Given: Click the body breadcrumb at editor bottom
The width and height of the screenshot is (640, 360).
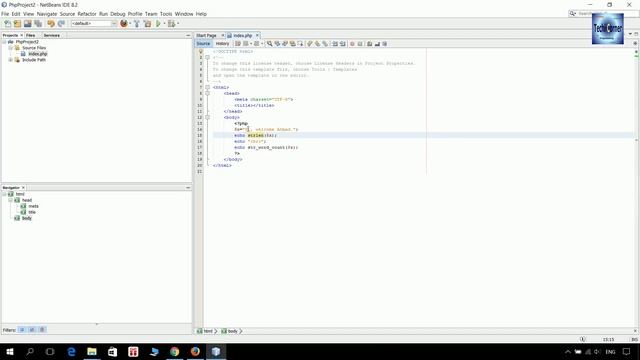Looking at the screenshot, I should [232, 331].
